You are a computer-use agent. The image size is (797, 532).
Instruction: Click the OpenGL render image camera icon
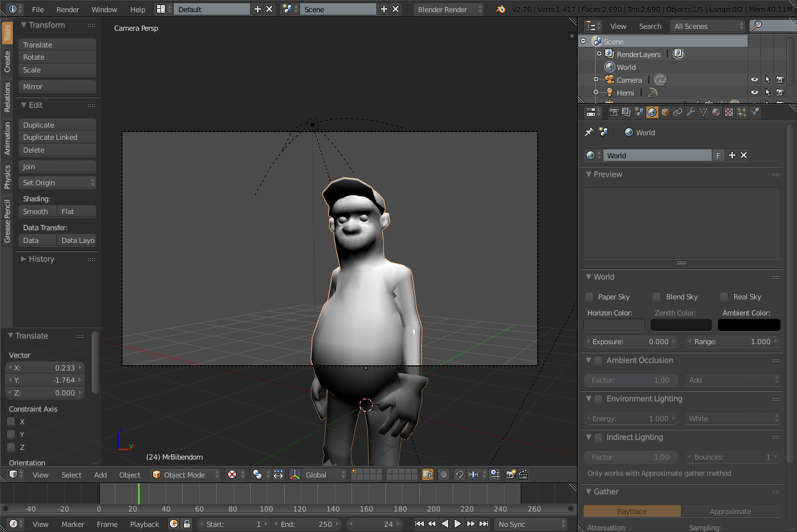coord(511,474)
